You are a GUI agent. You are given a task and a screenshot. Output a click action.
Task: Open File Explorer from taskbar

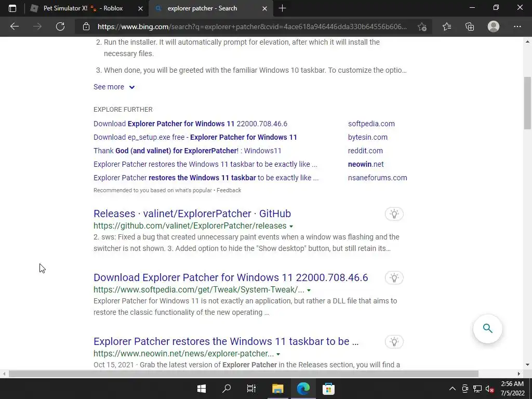[x=277, y=389]
